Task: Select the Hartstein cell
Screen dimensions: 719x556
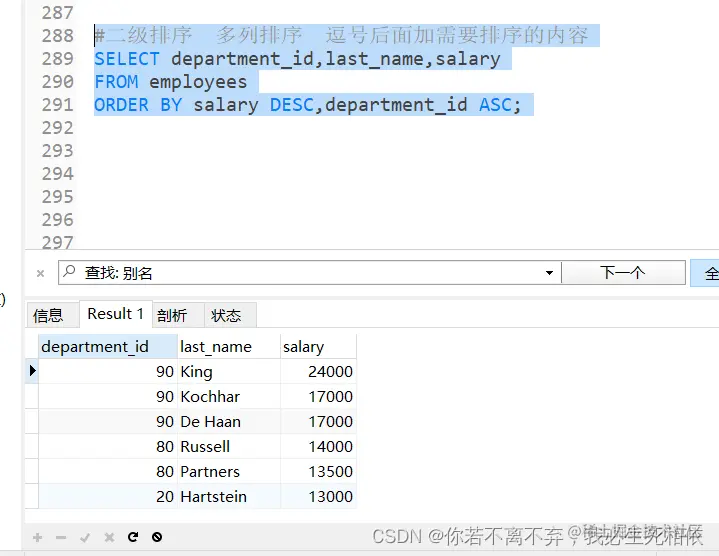Action: click(x=229, y=496)
